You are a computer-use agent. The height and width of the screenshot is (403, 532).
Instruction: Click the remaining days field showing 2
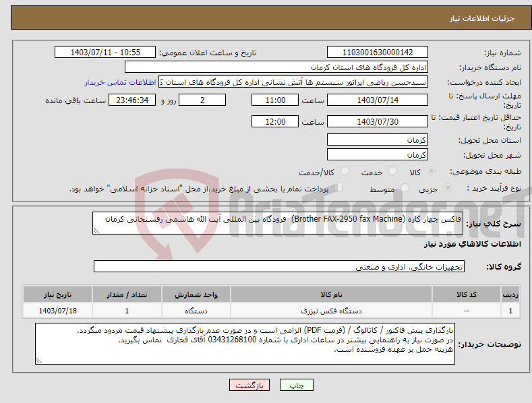coord(202,100)
